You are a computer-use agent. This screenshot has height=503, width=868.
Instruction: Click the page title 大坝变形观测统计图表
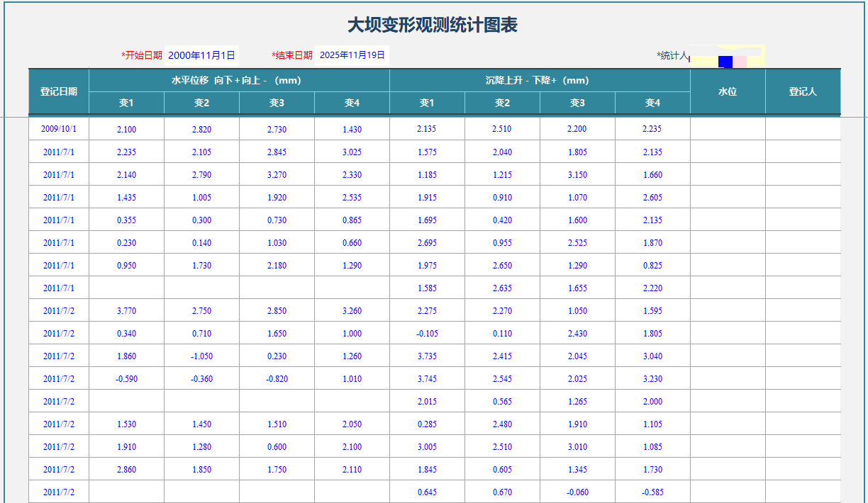[433, 26]
